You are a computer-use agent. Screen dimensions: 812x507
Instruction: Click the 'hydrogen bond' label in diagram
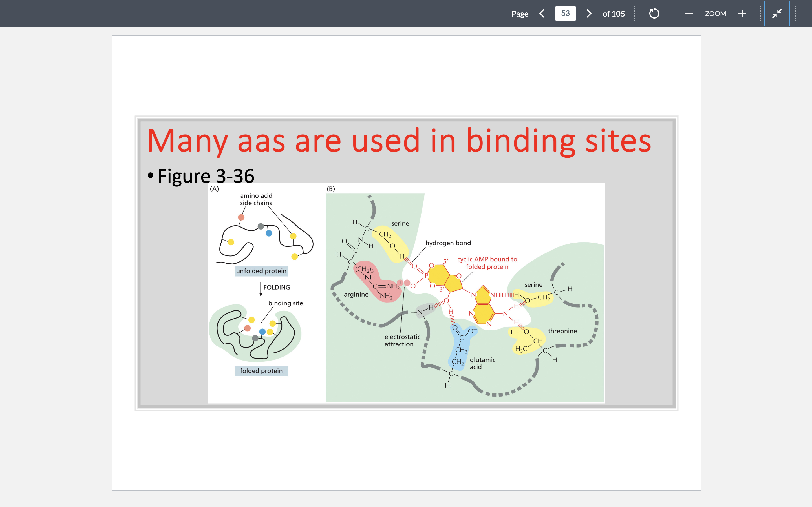click(448, 243)
